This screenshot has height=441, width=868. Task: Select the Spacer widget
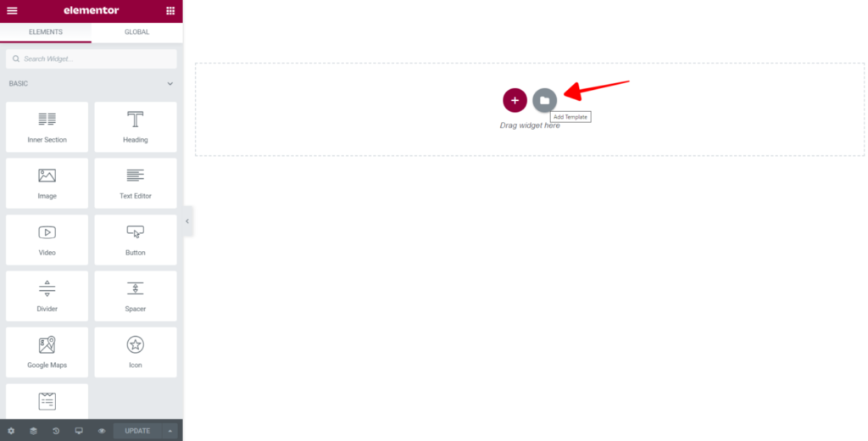[136, 296]
